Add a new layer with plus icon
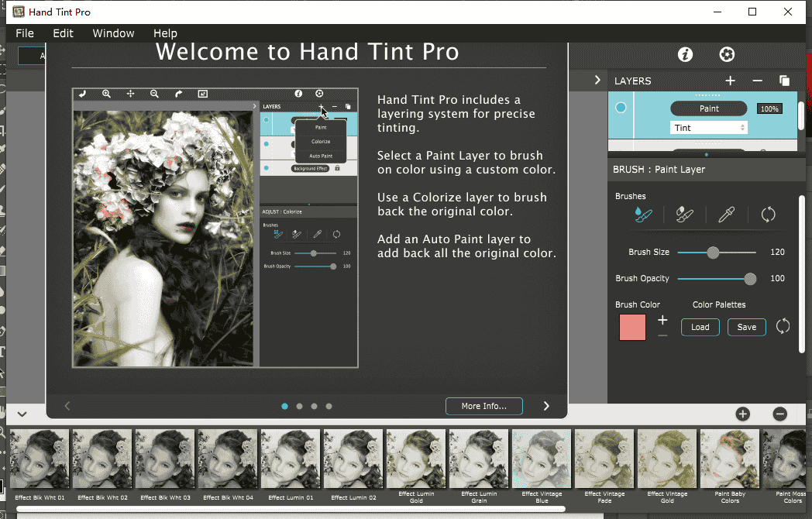The height and width of the screenshot is (519, 812). [730, 81]
